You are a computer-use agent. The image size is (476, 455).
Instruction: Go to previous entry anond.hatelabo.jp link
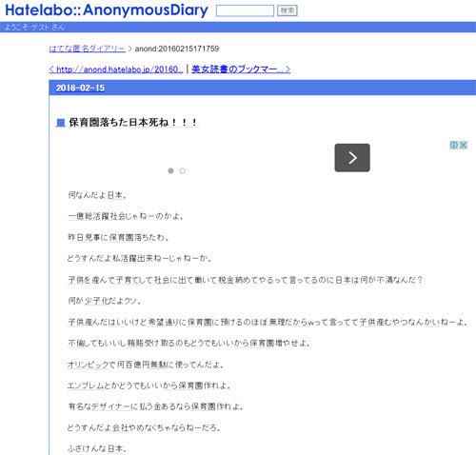tap(116, 69)
